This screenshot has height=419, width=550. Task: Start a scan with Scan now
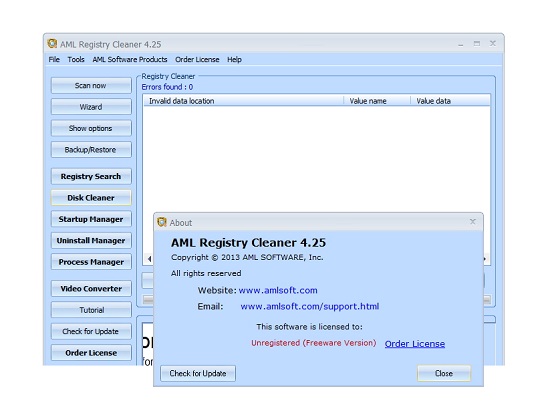(x=91, y=86)
